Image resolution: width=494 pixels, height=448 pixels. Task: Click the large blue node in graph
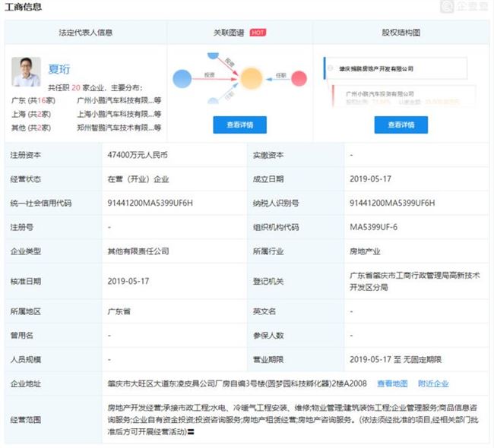tap(182, 79)
